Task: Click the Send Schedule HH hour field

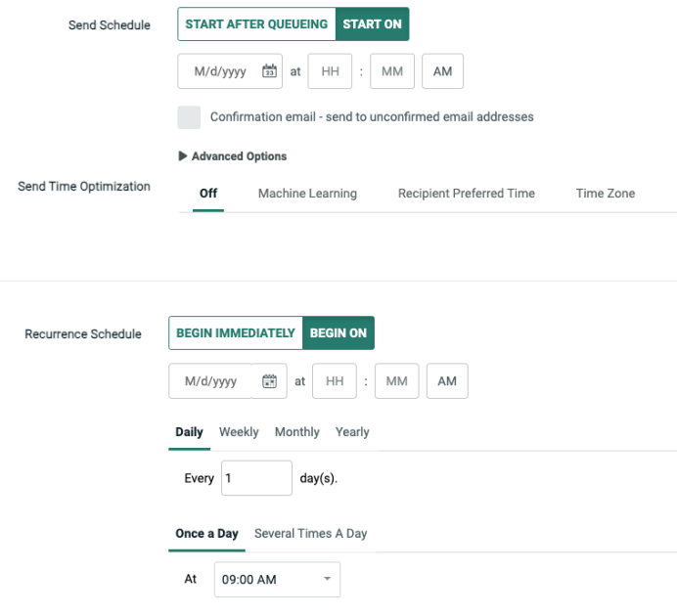Action: [x=330, y=71]
